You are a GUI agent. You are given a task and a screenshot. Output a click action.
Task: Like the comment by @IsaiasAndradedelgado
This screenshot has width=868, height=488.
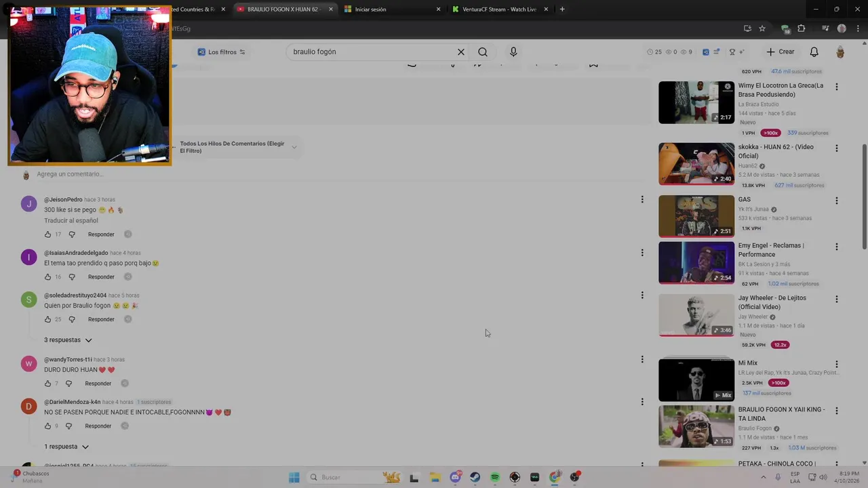(x=47, y=277)
